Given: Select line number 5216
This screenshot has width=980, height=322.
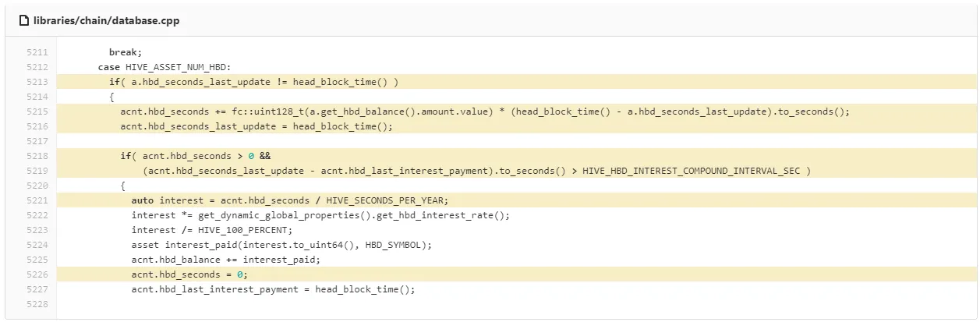Looking at the screenshot, I should pos(37,126).
